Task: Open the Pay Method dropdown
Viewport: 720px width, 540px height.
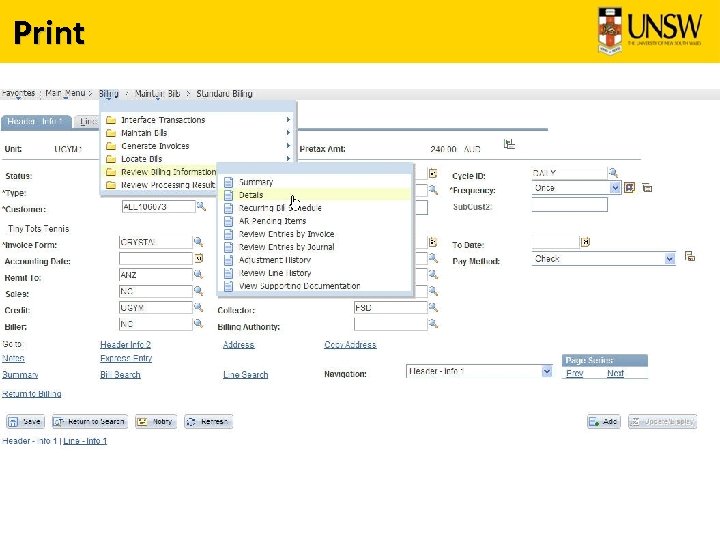Action: pos(604,259)
